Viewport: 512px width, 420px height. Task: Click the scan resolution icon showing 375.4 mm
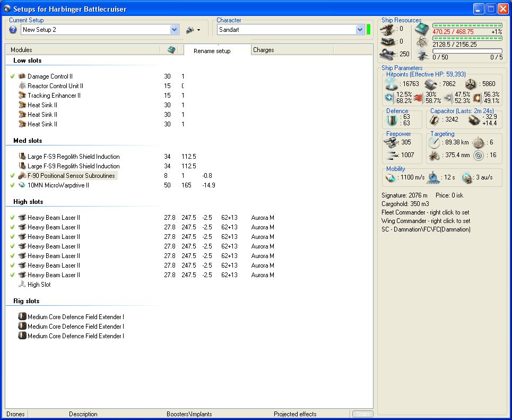pos(435,155)
